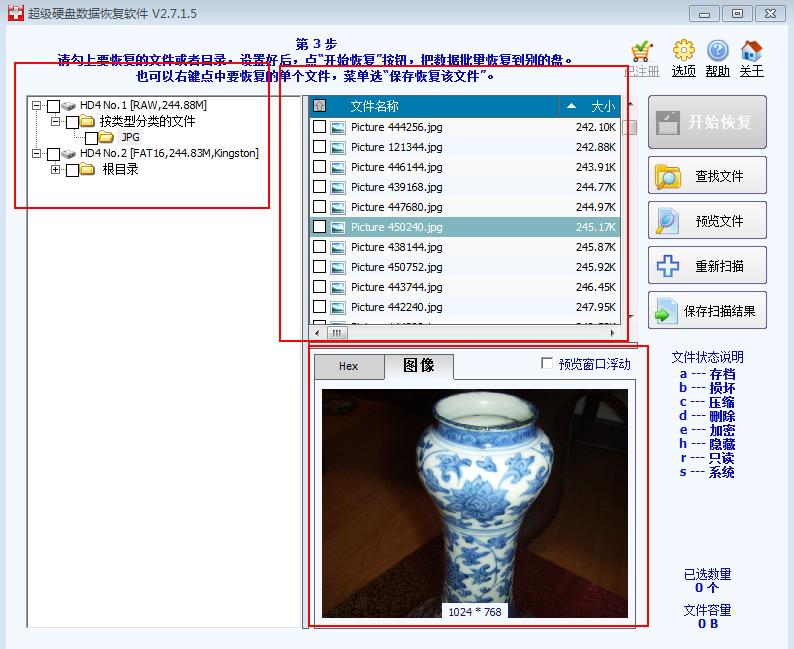Check the HD4 No.2 drive checkbox
The height and width of the screenshot is (649, 794).
tap(54, 154)
